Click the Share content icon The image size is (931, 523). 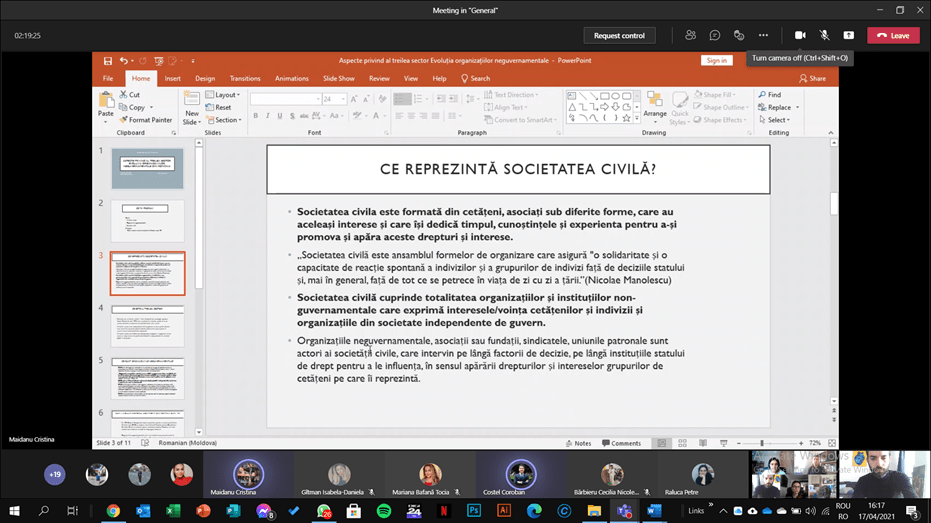pos(848,35)
